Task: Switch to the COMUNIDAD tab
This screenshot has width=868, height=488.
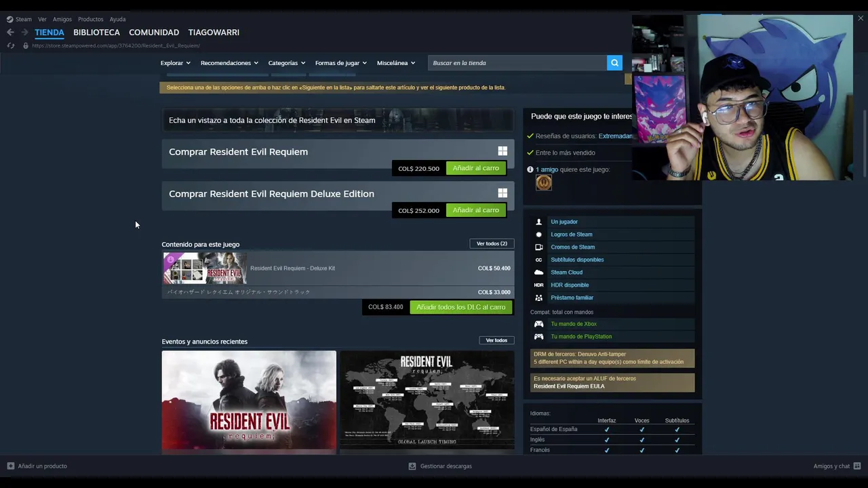Action: point(154,32)
